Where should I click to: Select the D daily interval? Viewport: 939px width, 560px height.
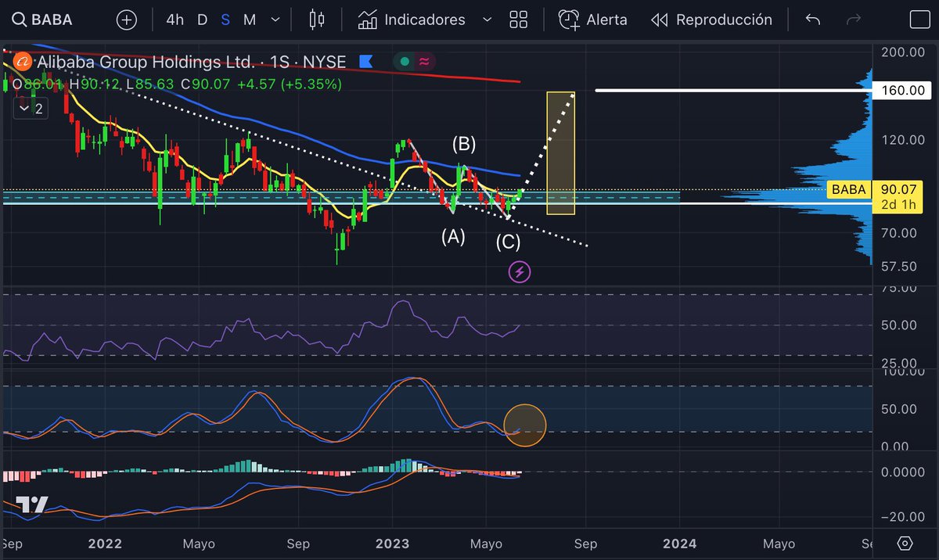(x=202, y=20)
